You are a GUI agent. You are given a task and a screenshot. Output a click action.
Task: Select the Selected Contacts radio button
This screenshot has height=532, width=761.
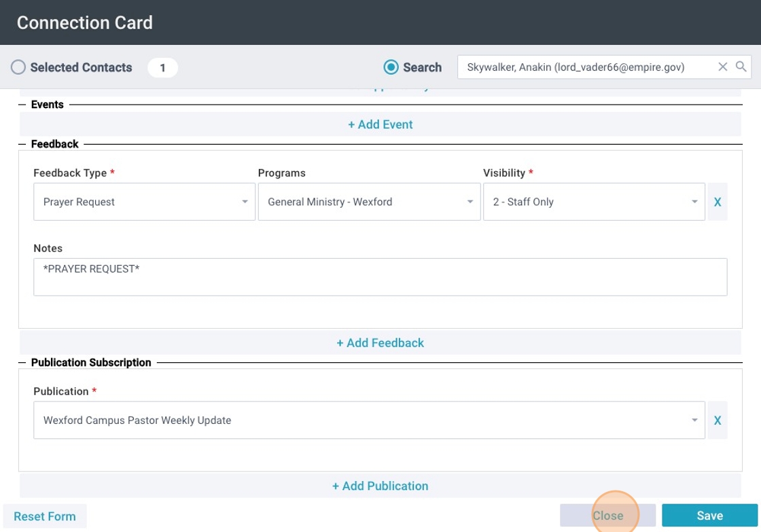(x=18, y=67)
